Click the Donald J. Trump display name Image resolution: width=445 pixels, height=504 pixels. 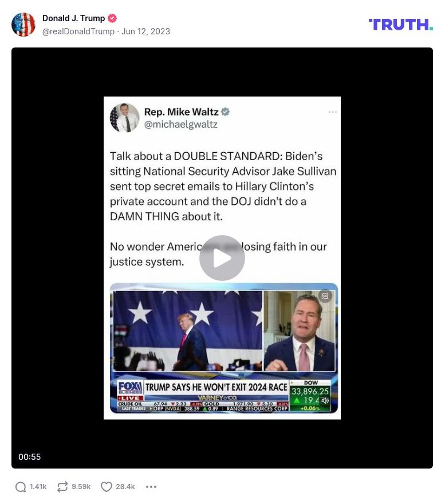point(74,18)
